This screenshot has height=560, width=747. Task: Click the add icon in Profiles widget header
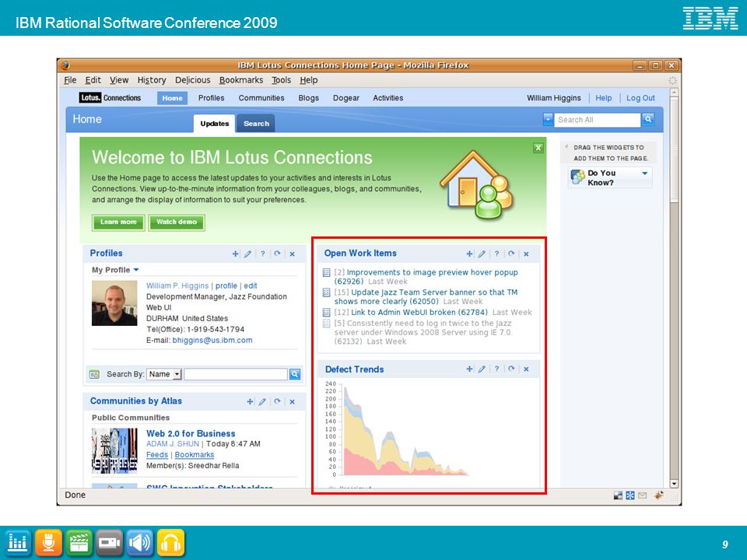235,254
